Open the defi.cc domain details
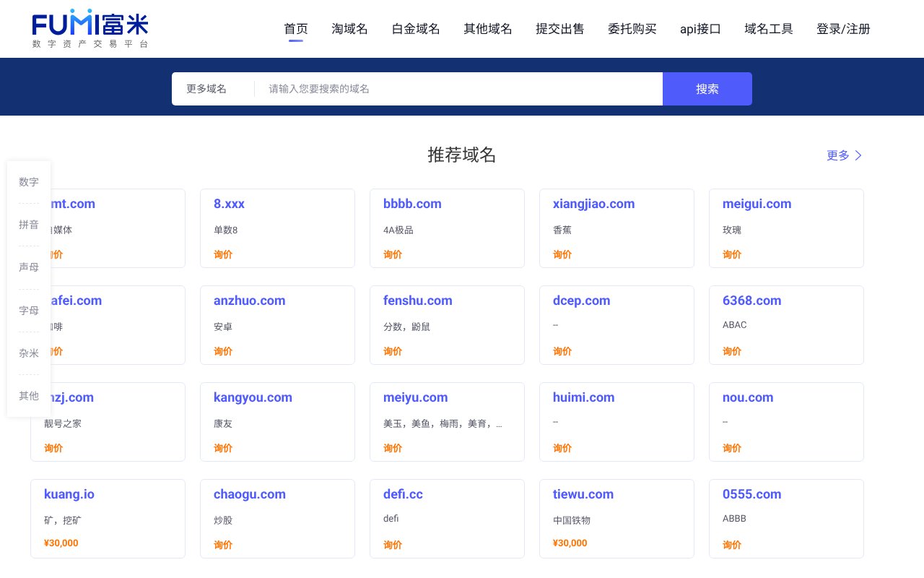 403,494
